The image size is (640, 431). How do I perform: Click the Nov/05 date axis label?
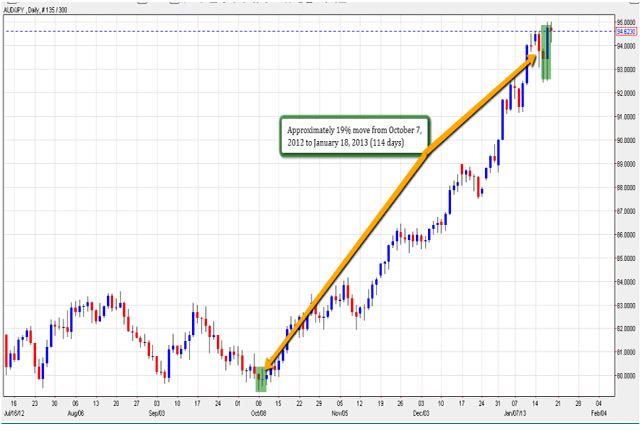pyautogui.click(x=340, y=413)
